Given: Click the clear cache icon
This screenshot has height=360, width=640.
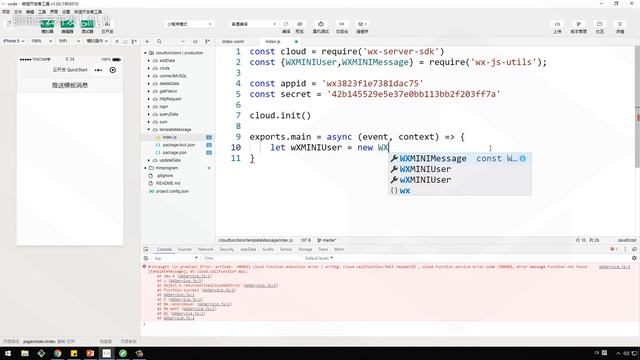Looking at the screenshot, I should point(362,24).
